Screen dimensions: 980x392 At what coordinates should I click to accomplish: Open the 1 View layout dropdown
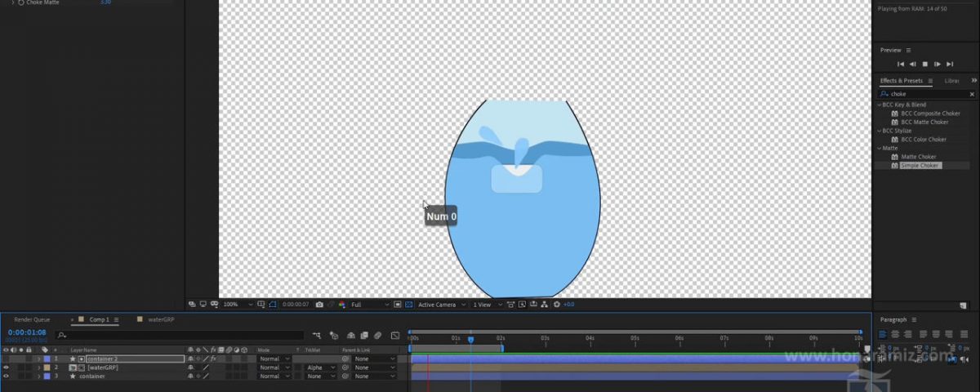click(x=487, y=304)
